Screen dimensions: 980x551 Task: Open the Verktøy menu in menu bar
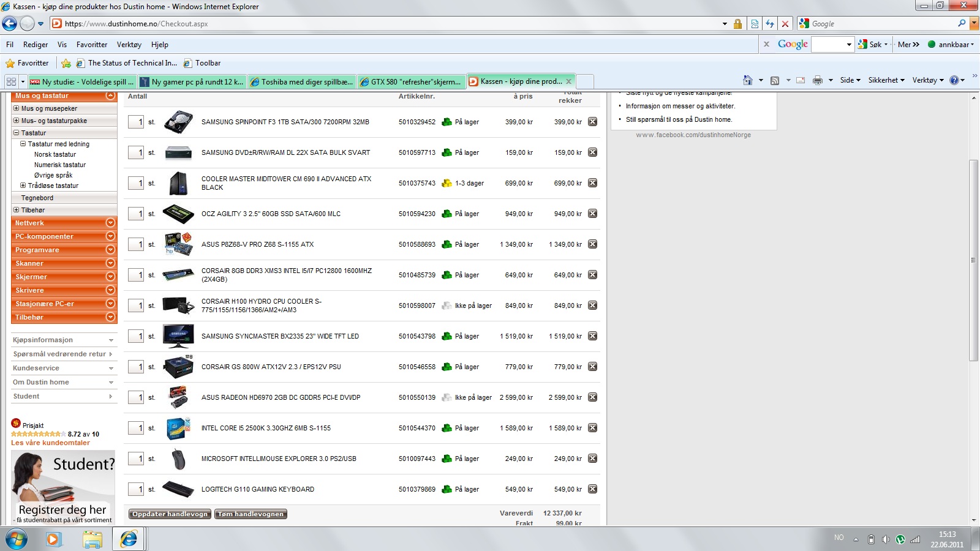click(x=129, y=45)
